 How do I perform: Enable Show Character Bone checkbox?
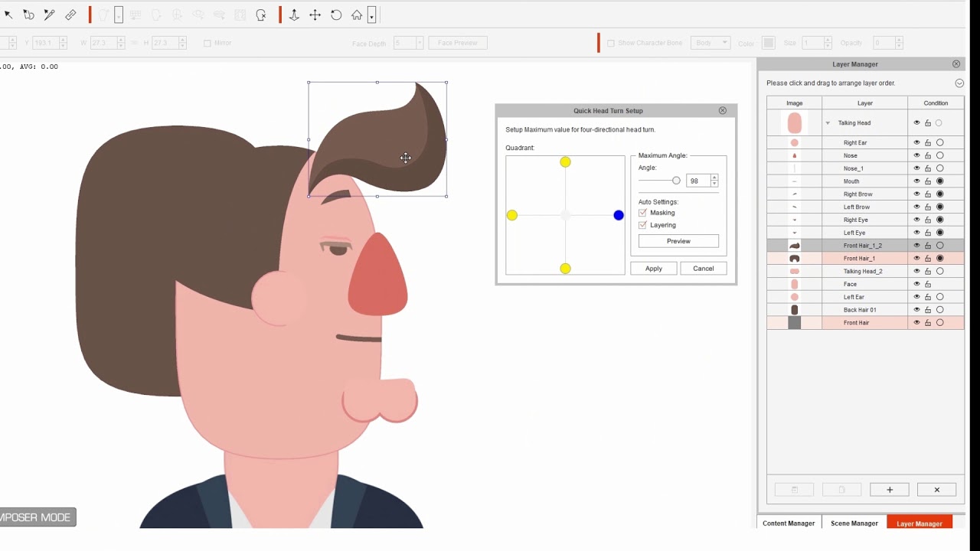pos(611,43)
